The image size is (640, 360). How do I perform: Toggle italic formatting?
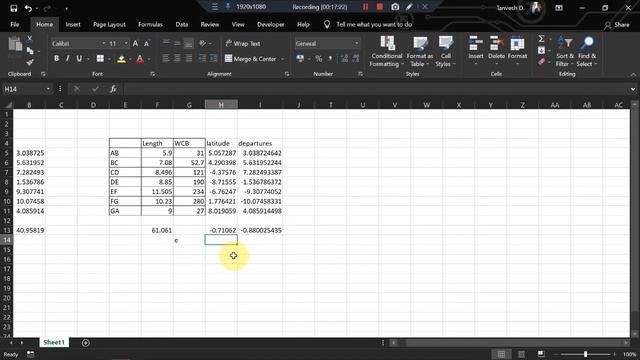pyautogui.click(x=67, y=59)
